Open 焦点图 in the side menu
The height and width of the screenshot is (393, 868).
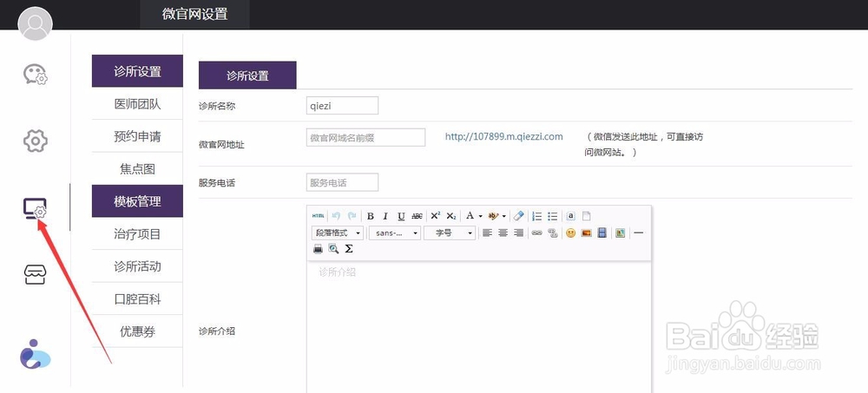coord(137,169)
